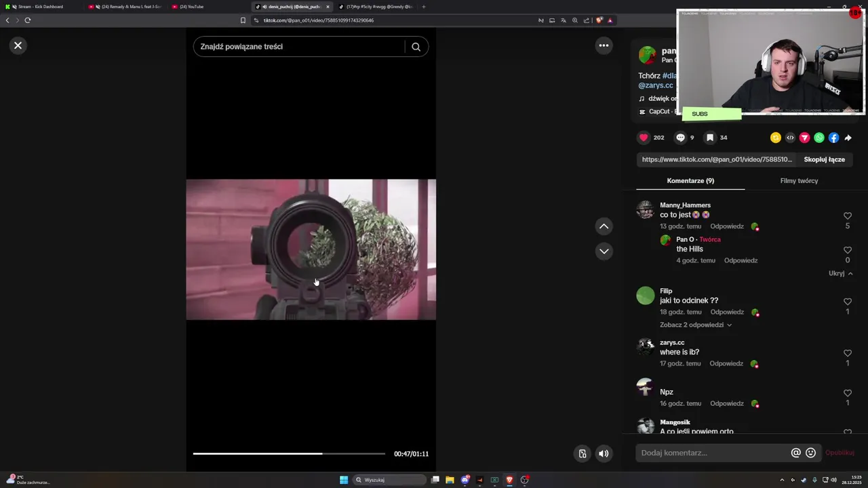Image resolution: width=868 pixels, height=488 pixels.
Task: Click the 'Opublikuj' button
Action: [x=840, y=453]
